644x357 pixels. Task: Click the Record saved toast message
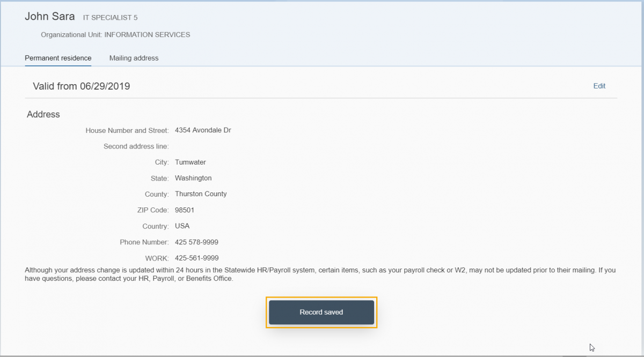pos(321,312)
